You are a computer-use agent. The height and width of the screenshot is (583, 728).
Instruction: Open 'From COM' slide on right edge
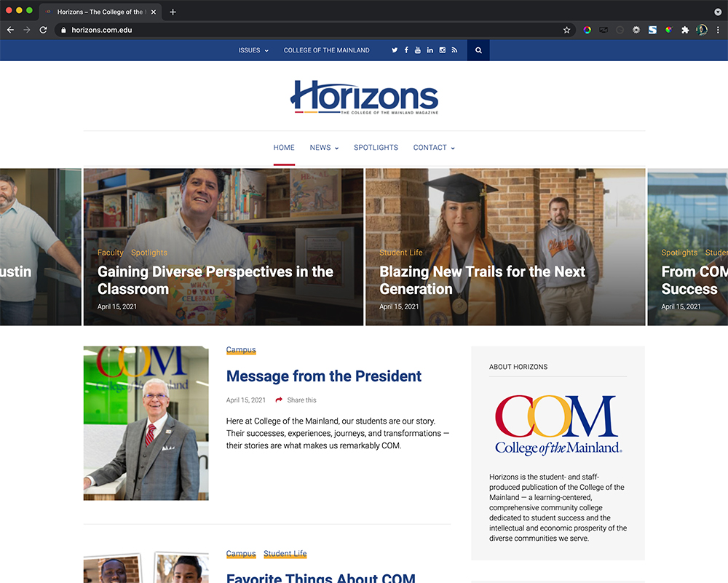point(688,247)
